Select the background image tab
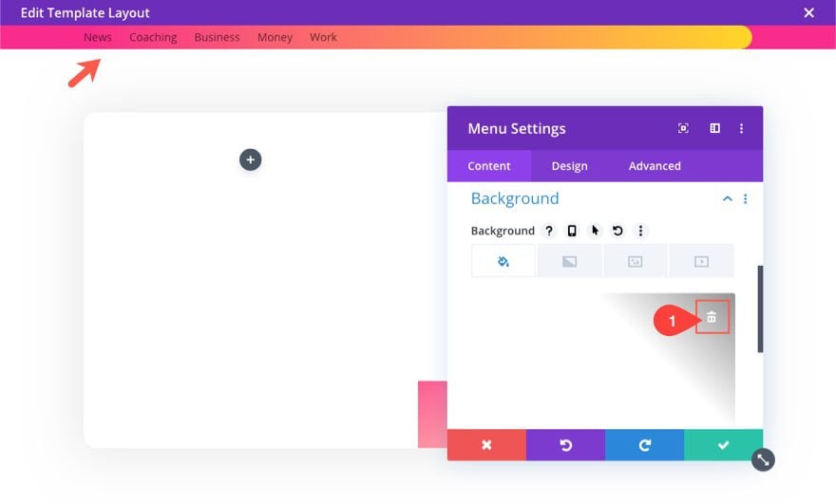 tap(635, 261)
